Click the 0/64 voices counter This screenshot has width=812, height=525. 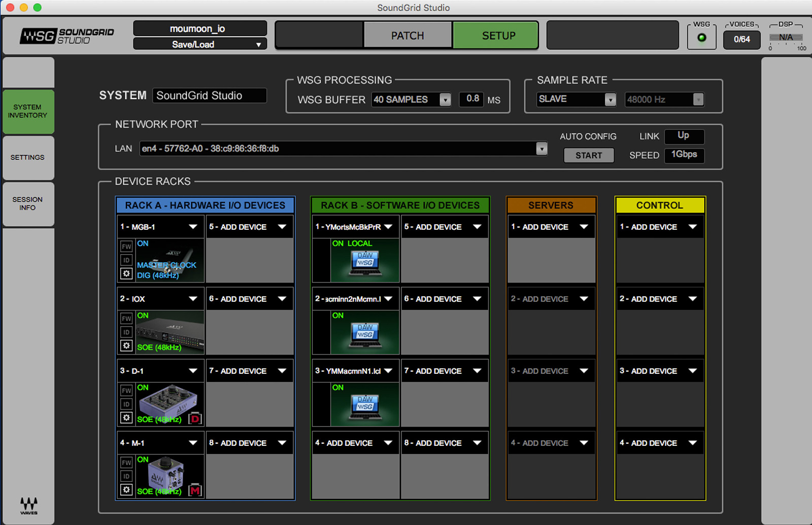point(742,39)
